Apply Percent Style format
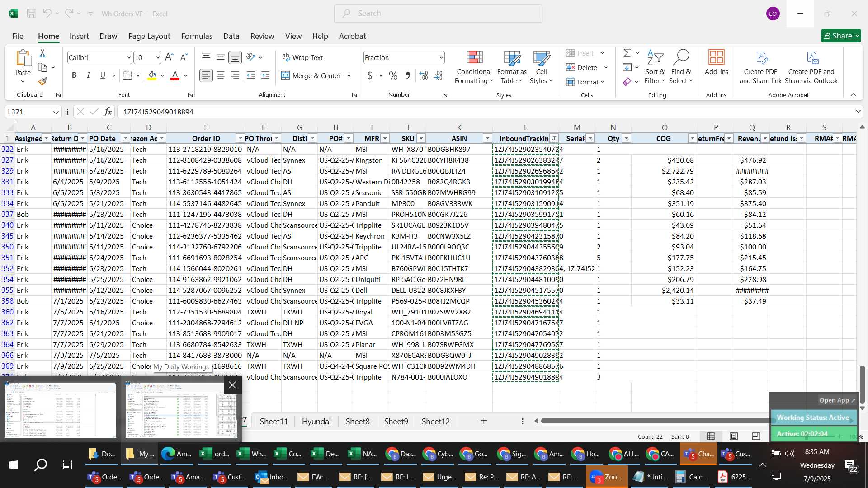 [393, 75]
